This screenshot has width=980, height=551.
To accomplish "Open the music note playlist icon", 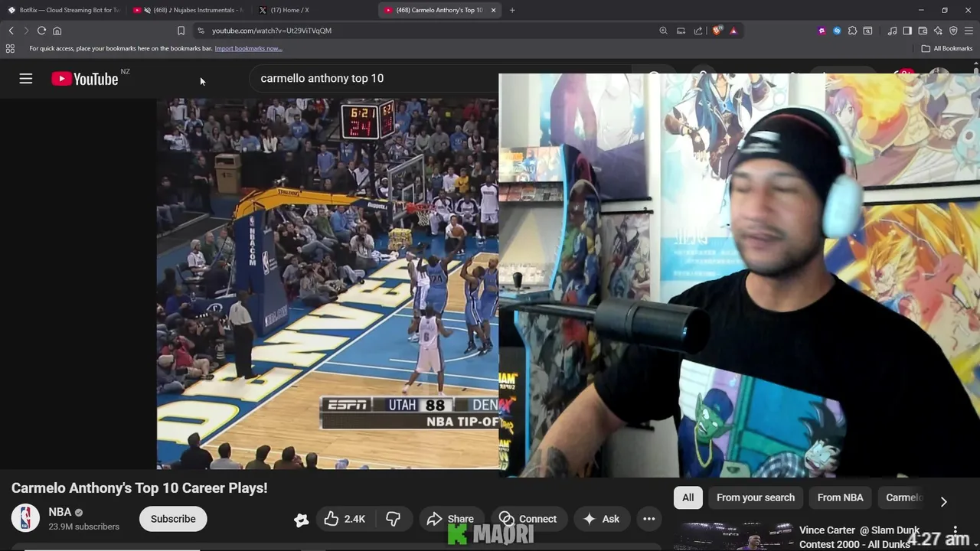I will coord(892,31).
